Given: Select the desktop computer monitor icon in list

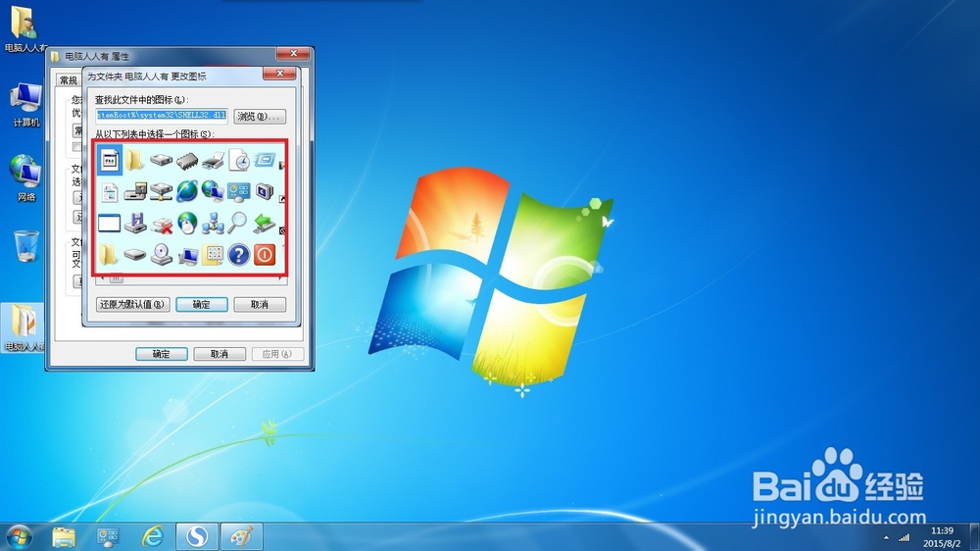Looking at the screenshot, I should 187,255.
